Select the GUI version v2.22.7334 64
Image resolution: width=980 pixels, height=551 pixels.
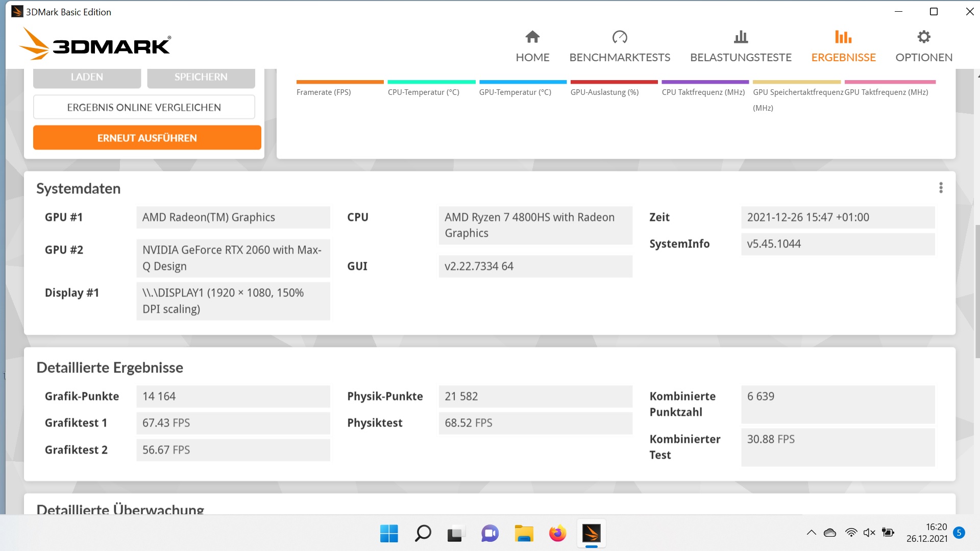[535, 266]
